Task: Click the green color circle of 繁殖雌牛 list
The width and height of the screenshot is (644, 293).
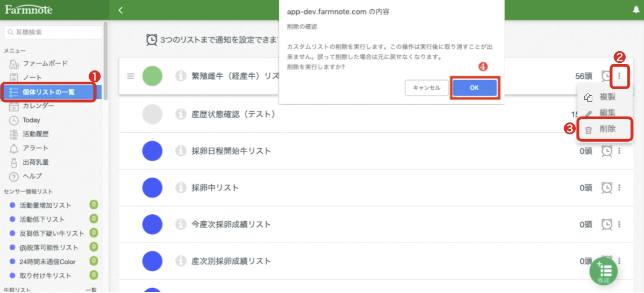Action: (152, 76)
